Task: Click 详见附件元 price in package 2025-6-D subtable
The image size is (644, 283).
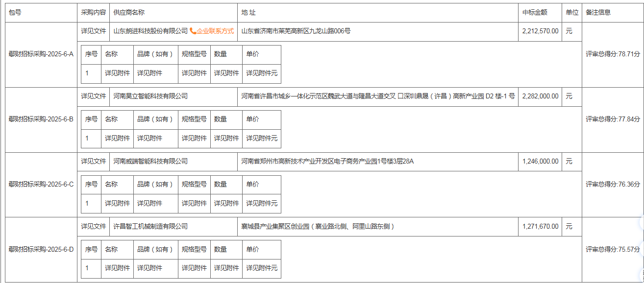Action: coord(262,268)
